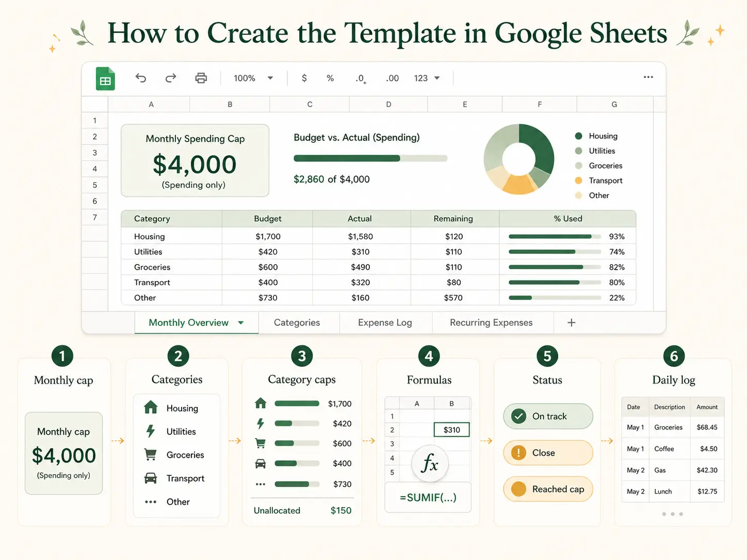Apply currency format with dollar icon
This screenshot has width=747, height=560.
pos(304,78)
